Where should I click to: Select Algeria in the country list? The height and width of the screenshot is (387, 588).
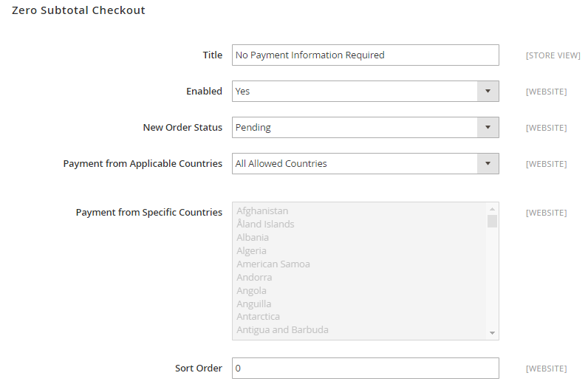251,250
